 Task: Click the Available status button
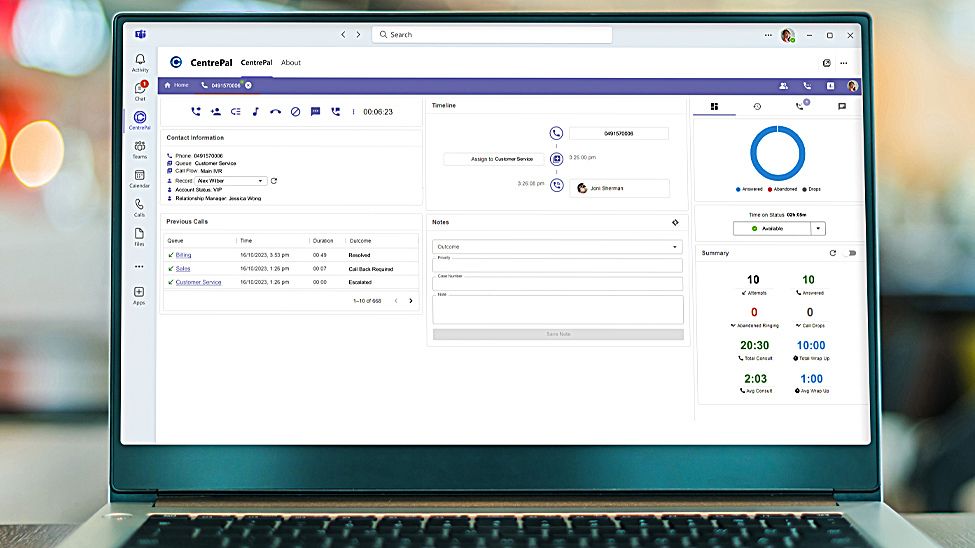772,228
